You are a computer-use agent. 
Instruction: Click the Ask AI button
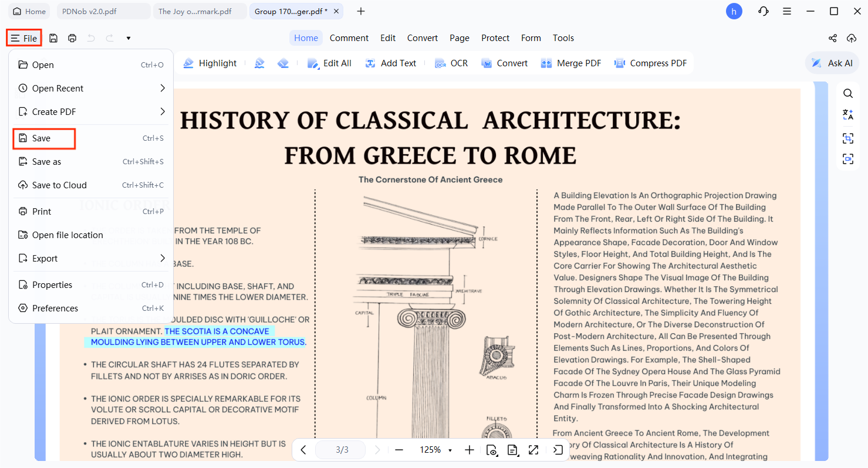832,63
